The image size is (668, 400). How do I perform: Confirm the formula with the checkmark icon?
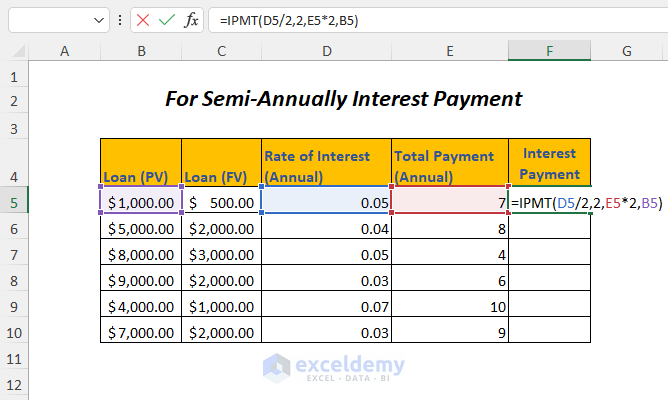point(167,20)
